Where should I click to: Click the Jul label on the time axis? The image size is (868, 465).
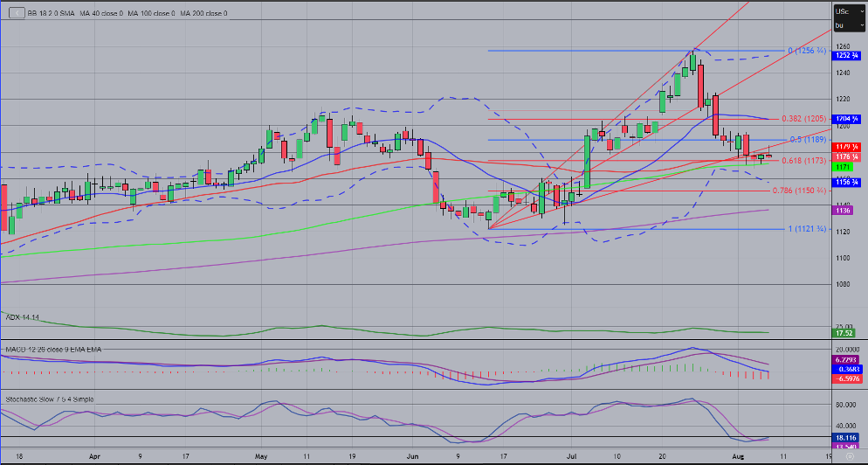pyautogui.click(x=571, y=456)
